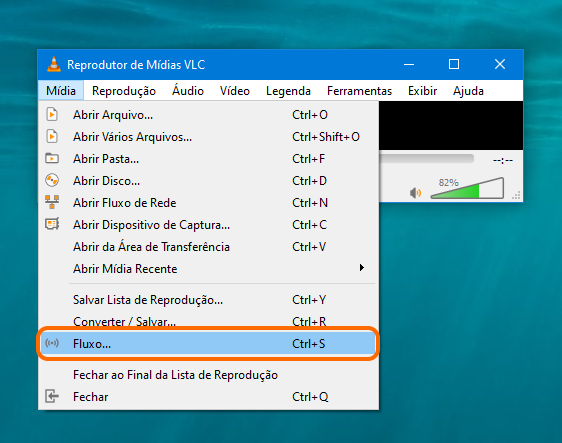The height and width of the screenshot is (443, 562).
Task: Click the Abrir Disco disc icon
Action: [52, 180]
